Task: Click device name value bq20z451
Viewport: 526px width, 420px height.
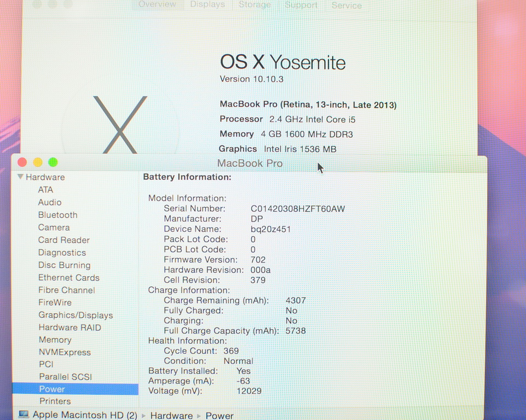Action: [x=271, y=229]
